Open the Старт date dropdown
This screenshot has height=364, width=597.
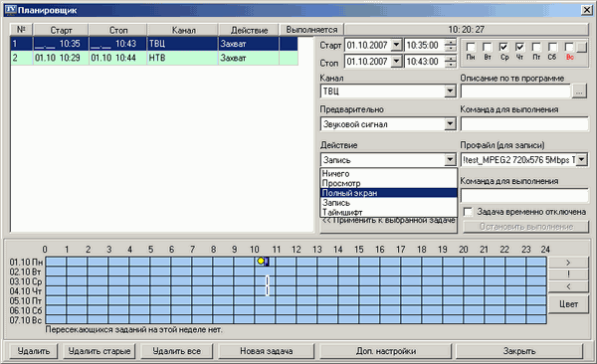click(396, 45)
